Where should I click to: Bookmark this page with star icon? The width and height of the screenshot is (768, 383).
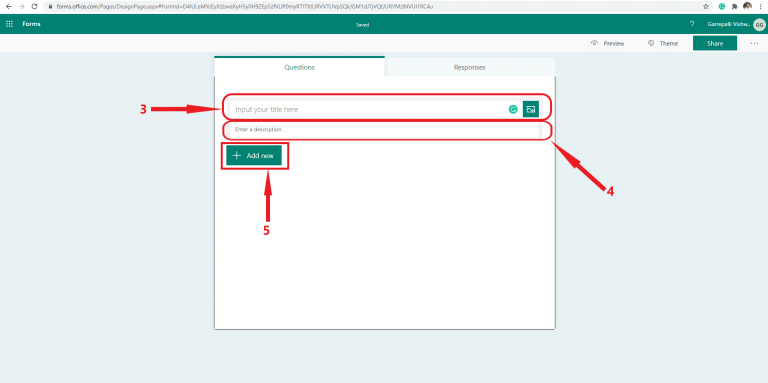(706, 7)
